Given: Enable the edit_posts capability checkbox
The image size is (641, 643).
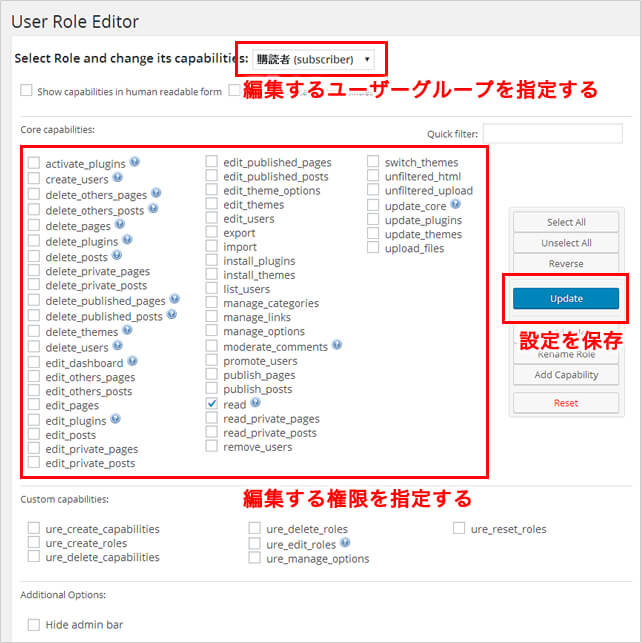Looking at the screenshot, I should coord(34,435).
